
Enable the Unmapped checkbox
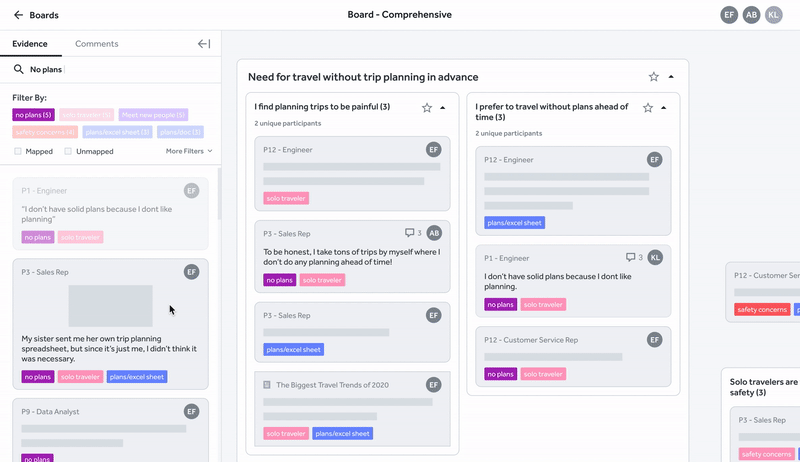tap(68, 151)
